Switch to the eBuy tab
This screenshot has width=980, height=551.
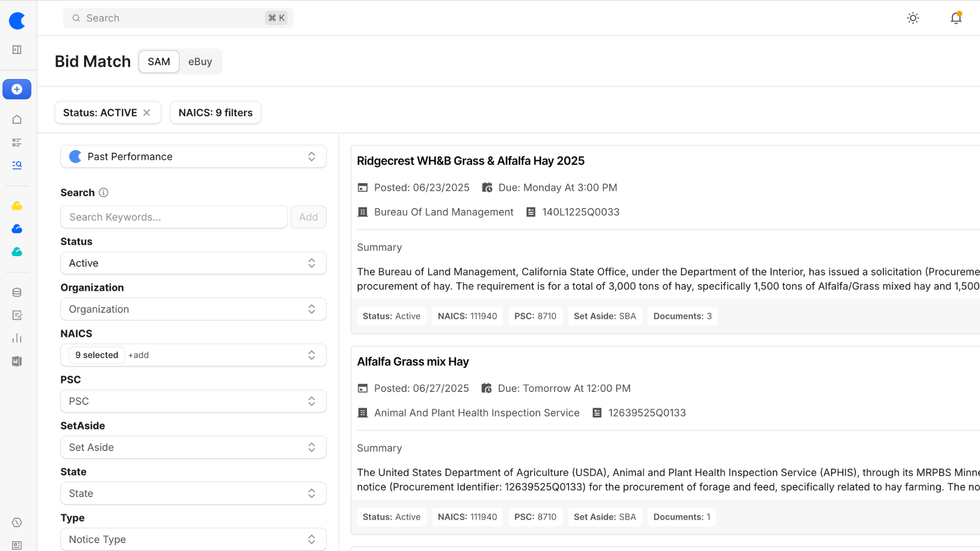tap(200, 62)
